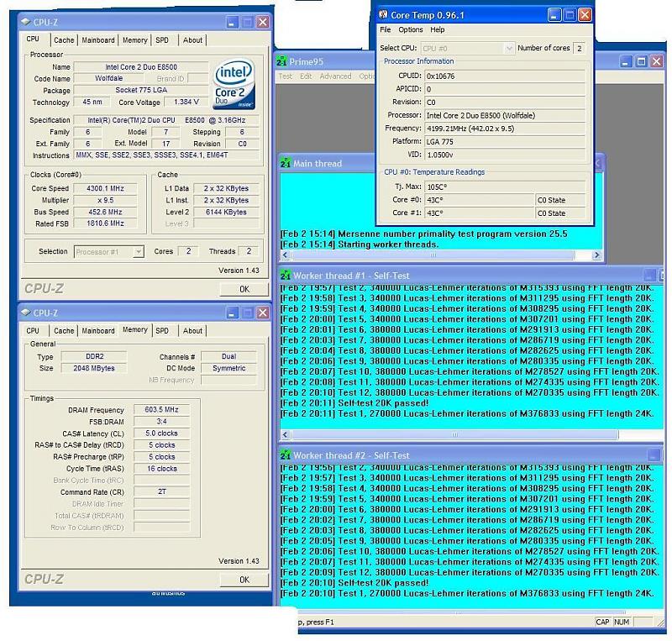The height and width of the screenshot is (641, 672).
Task: Open the Cache tab in upper CPU-Z
Action: (x=64, y=39)
